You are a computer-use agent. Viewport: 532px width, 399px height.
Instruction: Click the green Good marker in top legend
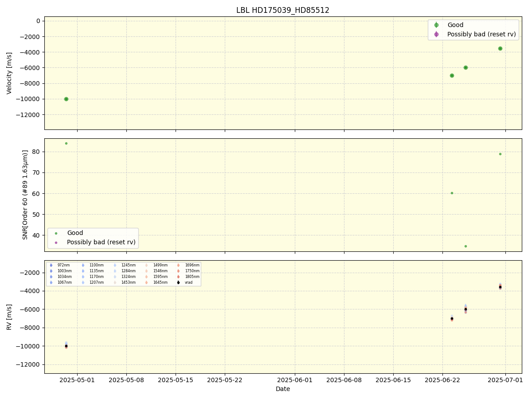[x=436, y=25]
